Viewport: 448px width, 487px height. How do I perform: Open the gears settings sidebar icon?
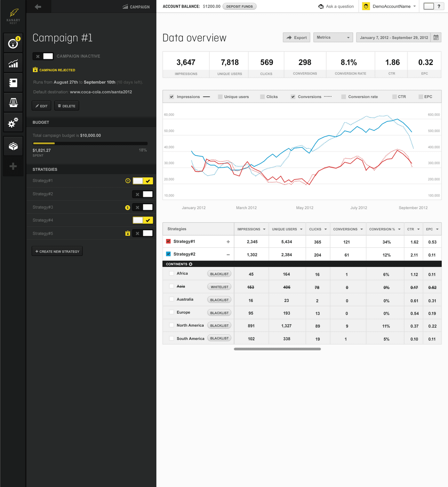13,122
